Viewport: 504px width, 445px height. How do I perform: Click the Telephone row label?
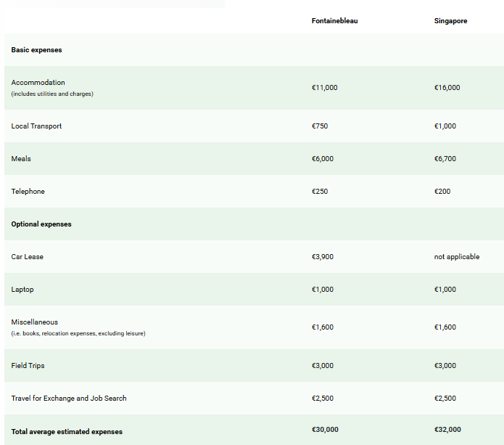tap(28, 192)
